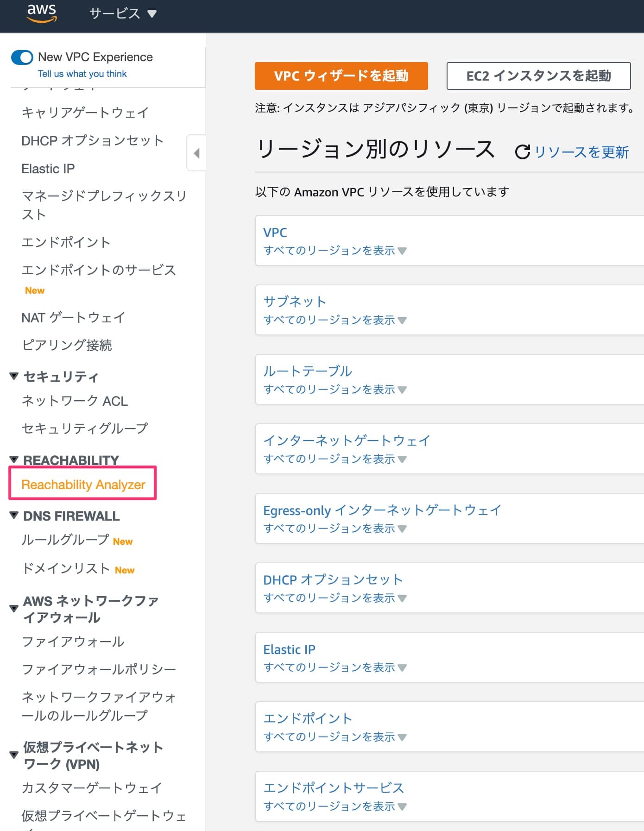Collapse the REACHABILITY section triangle
Viewport: 644px width, 831px height.
click(x=14, y=460)
